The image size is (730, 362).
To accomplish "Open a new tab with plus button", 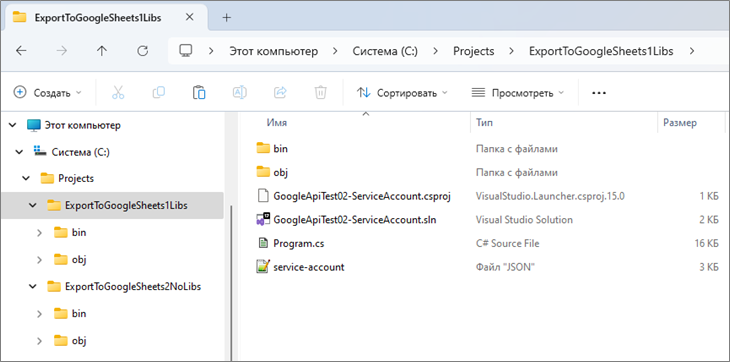I will point(227,18).
